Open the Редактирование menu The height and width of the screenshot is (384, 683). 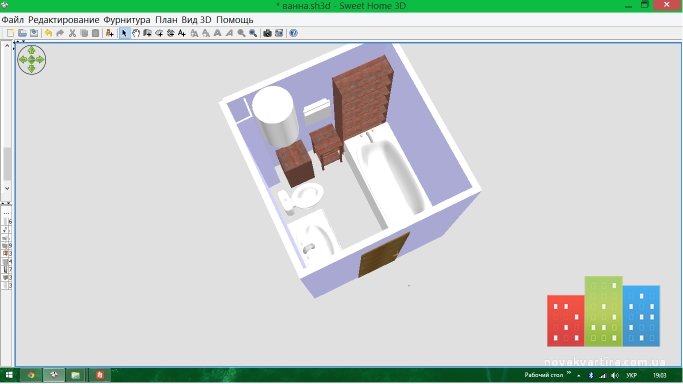(64, 20)
